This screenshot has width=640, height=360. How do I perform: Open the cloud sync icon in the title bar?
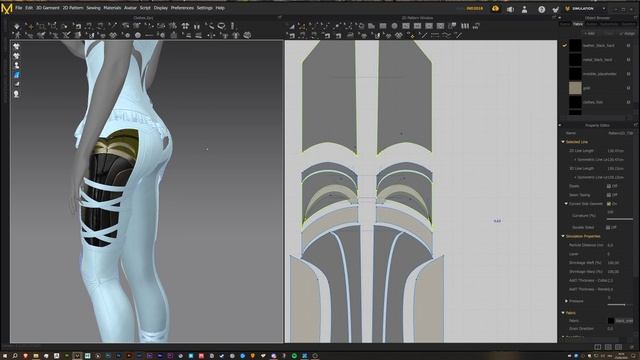point(495,9)
